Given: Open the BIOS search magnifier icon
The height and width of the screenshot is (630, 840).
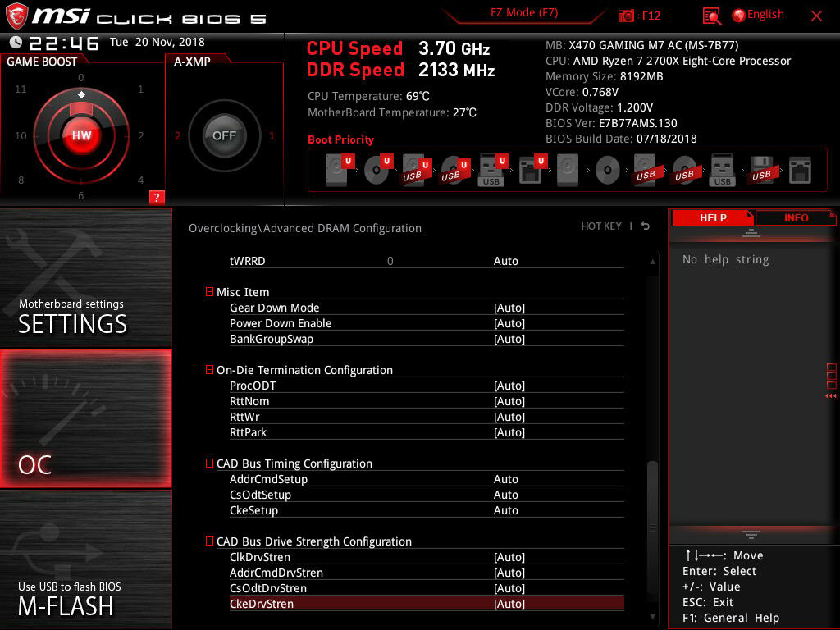Looking at the screenshot, I should 711,16.
